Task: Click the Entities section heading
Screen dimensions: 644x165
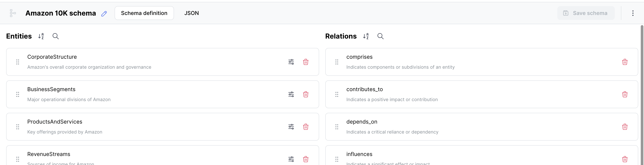Action: point(19,36)
